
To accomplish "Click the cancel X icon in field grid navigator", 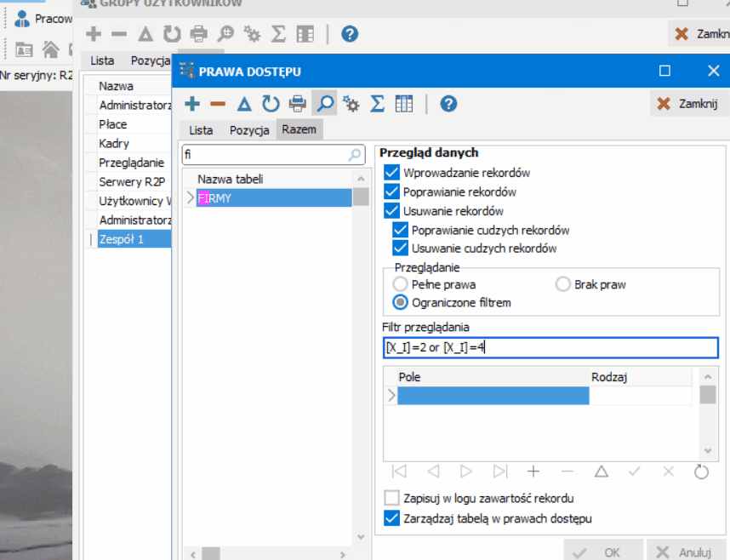I will tap(668, 471).
